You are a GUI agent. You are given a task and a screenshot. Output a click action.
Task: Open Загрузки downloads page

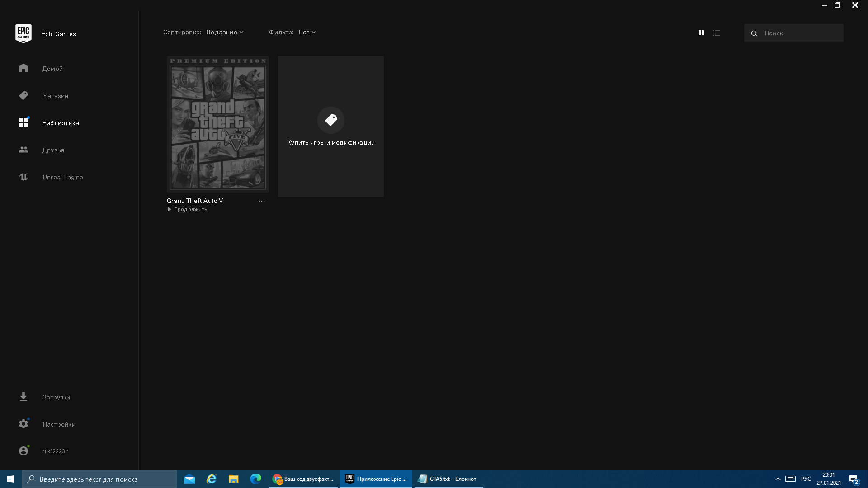pos(56,397)
